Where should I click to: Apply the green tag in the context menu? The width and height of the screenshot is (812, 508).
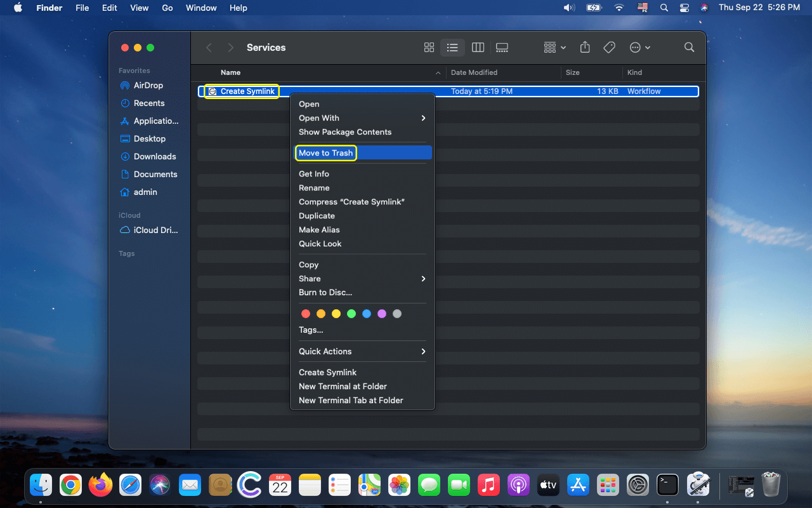[x=351, y=313]
